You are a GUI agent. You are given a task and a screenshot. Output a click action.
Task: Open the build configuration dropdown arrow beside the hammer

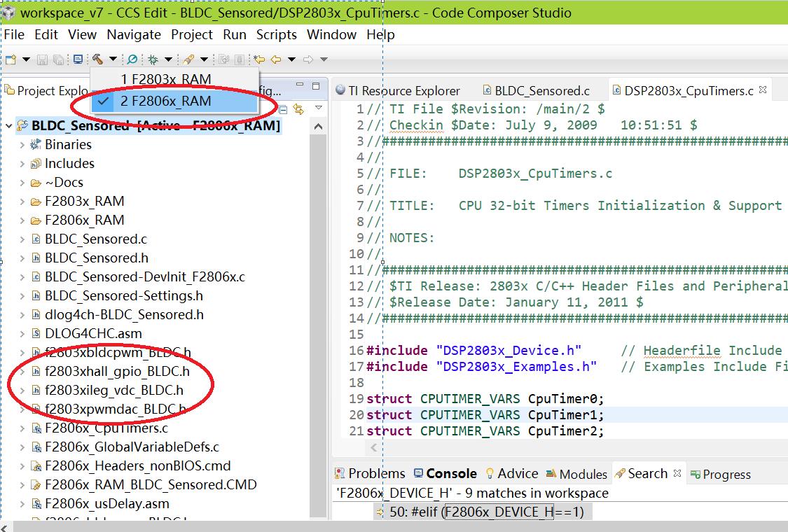pyautogui.click(x=113, y=59)
